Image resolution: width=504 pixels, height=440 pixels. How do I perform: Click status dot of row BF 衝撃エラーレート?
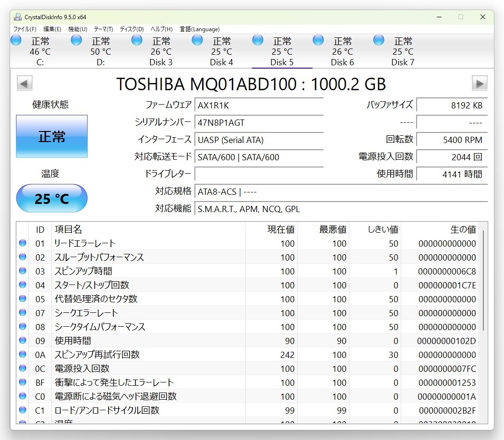click(23, 382)
